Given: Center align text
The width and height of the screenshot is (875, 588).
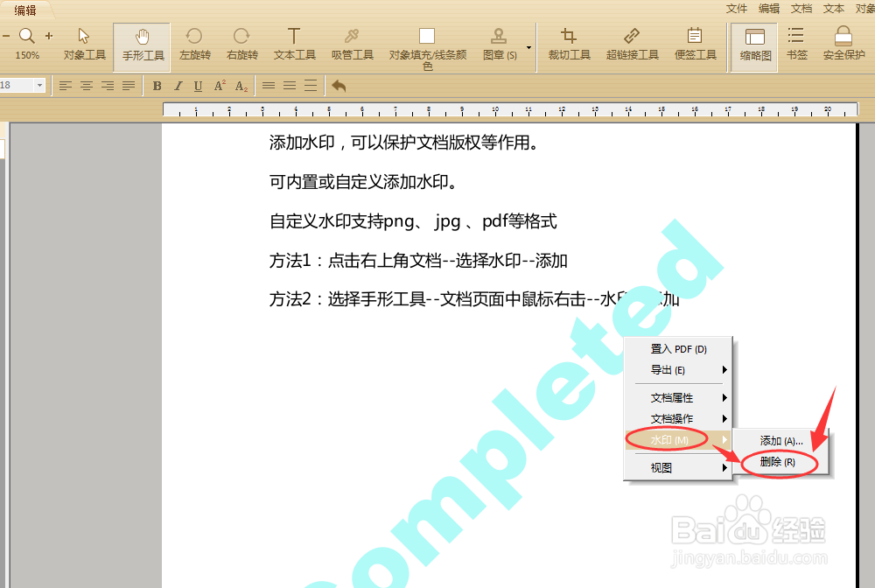Looking at the screenshot, I should (87, 86).
